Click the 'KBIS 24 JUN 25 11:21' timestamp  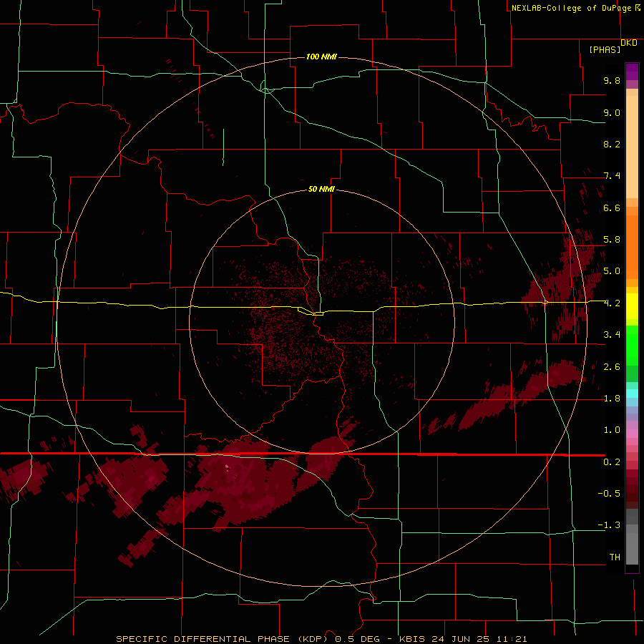[x=463, y=639]
